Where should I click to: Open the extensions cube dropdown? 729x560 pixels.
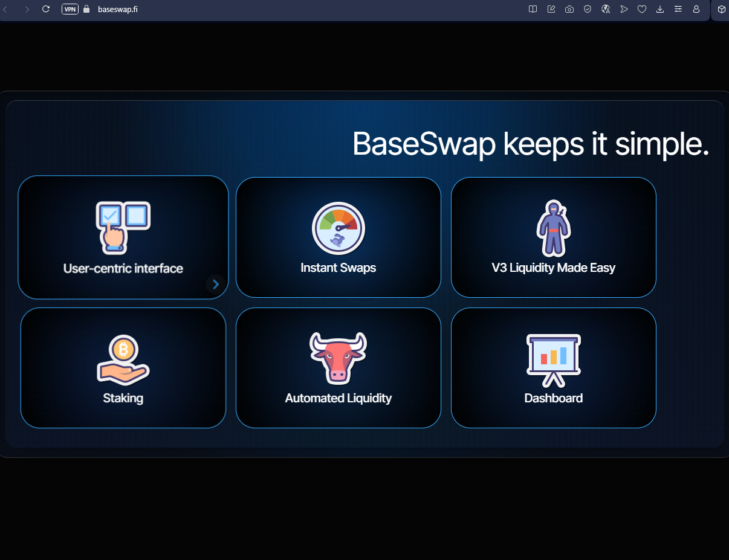click(721, 10)
